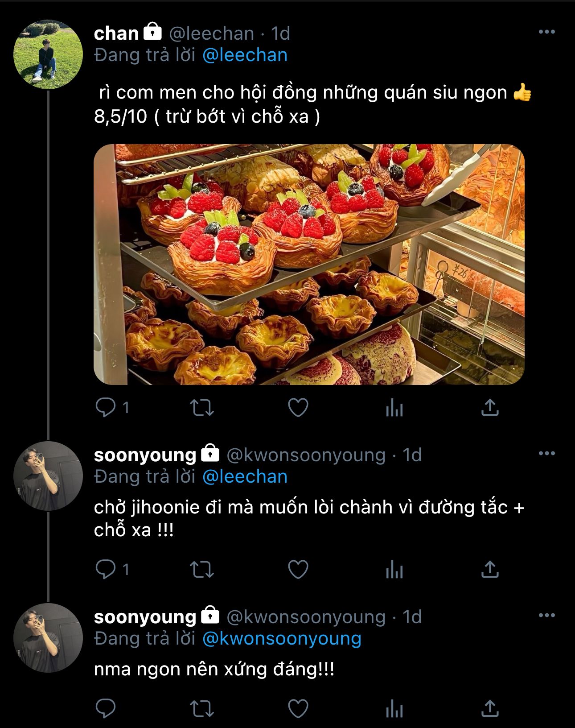Share chan's pastry tweet

(x=489, y=407)
